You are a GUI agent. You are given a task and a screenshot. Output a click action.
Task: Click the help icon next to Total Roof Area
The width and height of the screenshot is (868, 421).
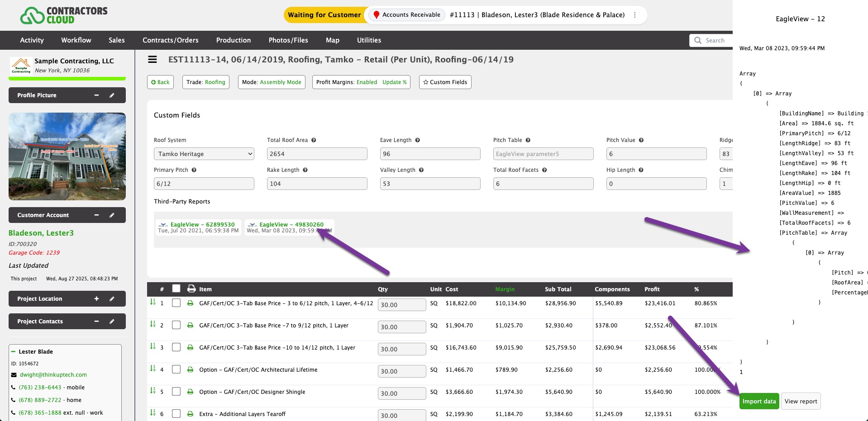(314, 140)
